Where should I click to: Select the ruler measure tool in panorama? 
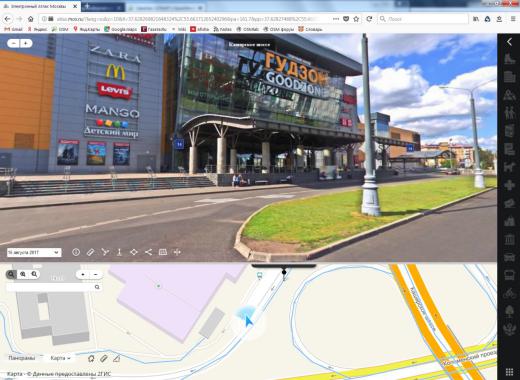click(x=90, y=252)
